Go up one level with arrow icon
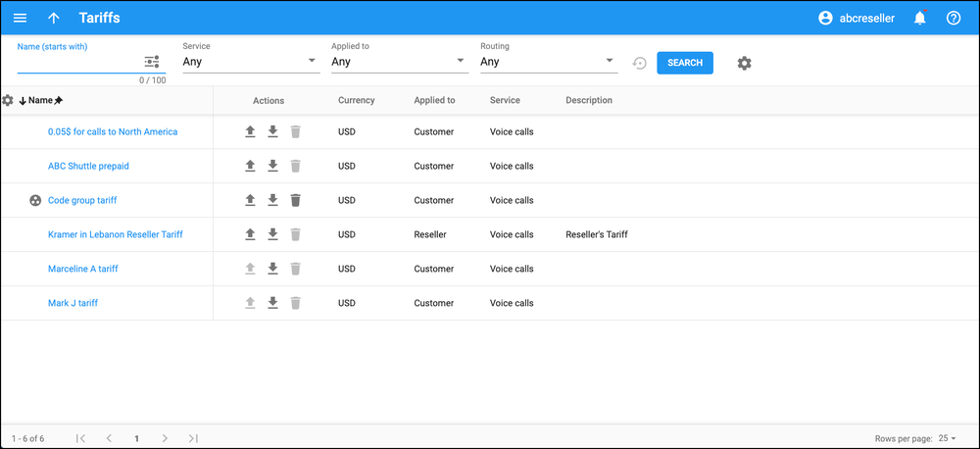This screenshot has height=449, width=980. (x=54, y=18)
